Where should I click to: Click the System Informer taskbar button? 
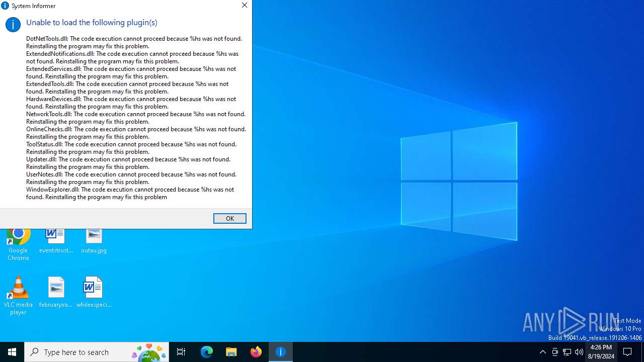click(281, 352)
